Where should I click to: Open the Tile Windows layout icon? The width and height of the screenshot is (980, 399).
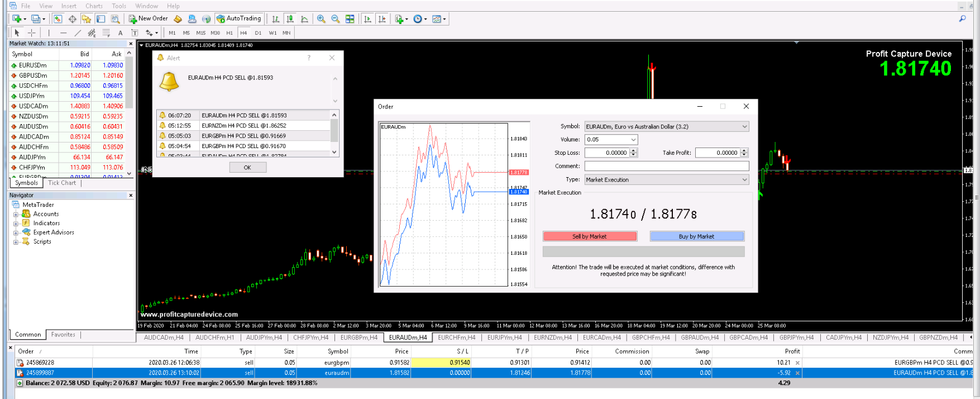pyautogui.click(x=350, y=19)
